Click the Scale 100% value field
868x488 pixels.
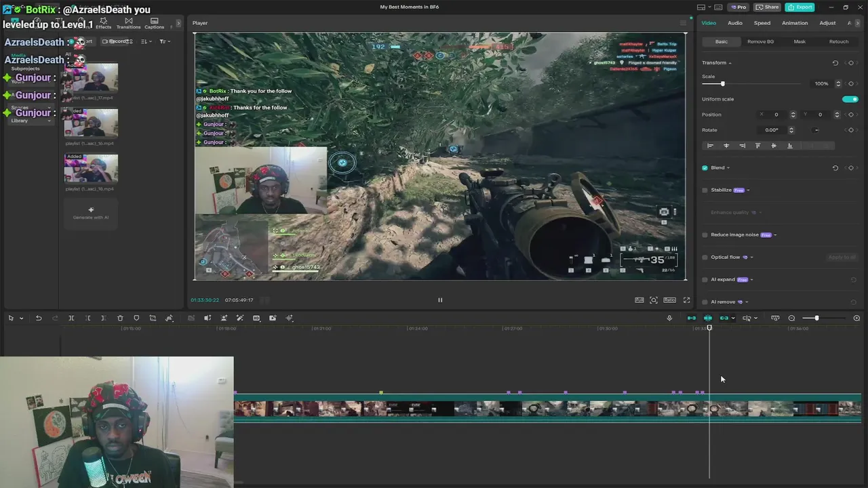[x=823, y=83]
